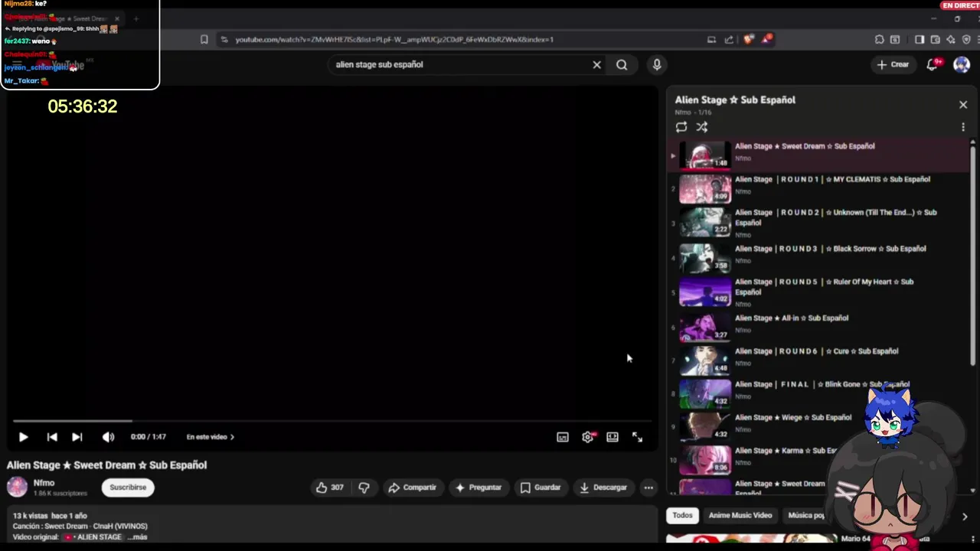Mute the video player volume

coord(108,437)
